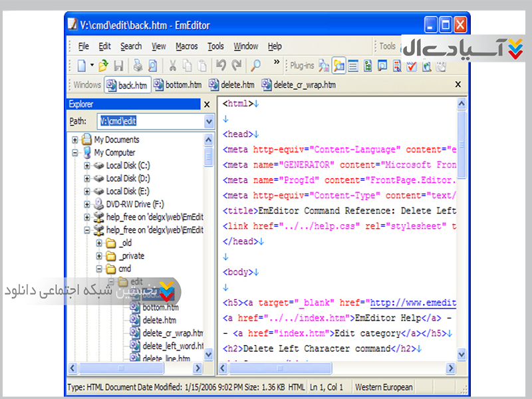532x399 pixels.
Task: Open Find with the magnifier icon
Action: click(x=255, y=65)
